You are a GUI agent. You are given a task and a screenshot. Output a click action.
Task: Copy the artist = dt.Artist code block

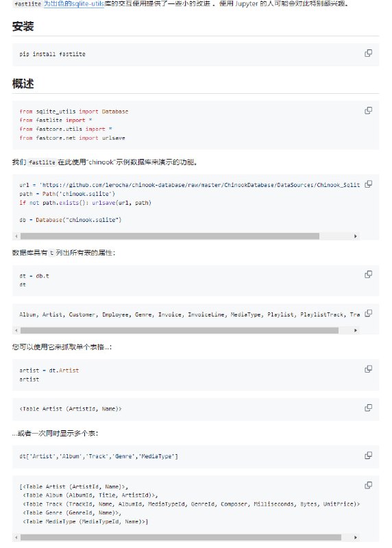[368, 369]
